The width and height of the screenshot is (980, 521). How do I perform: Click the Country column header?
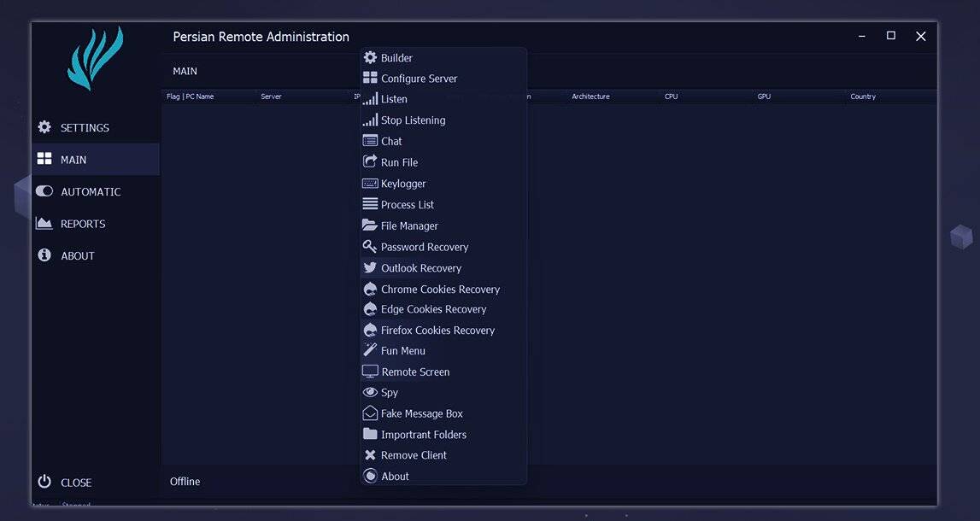click(x=863, y=97)
